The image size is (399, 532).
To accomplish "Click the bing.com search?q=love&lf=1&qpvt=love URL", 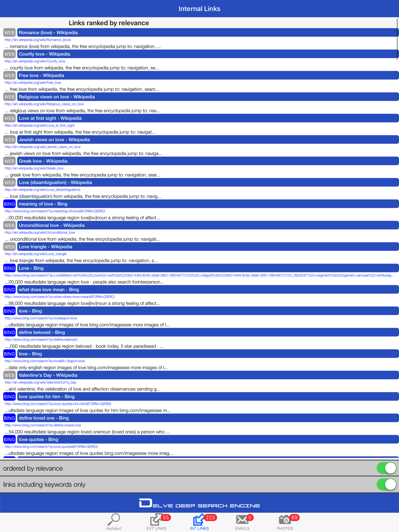I will click(45, 361).
